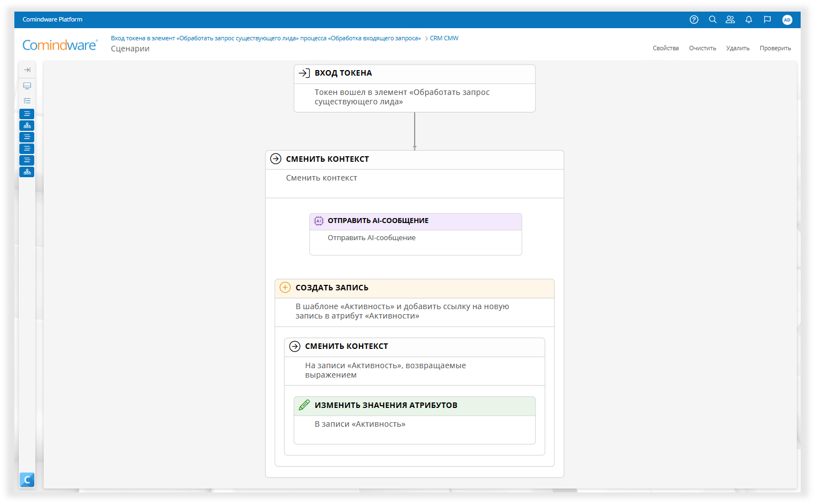Expand the left sidebar panel with arrow

[27, 70]
